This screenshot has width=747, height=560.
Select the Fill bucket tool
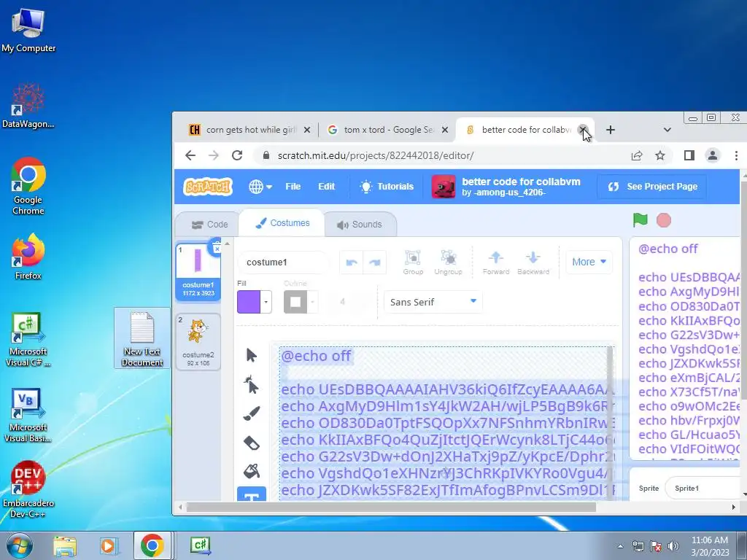[251, 471]
